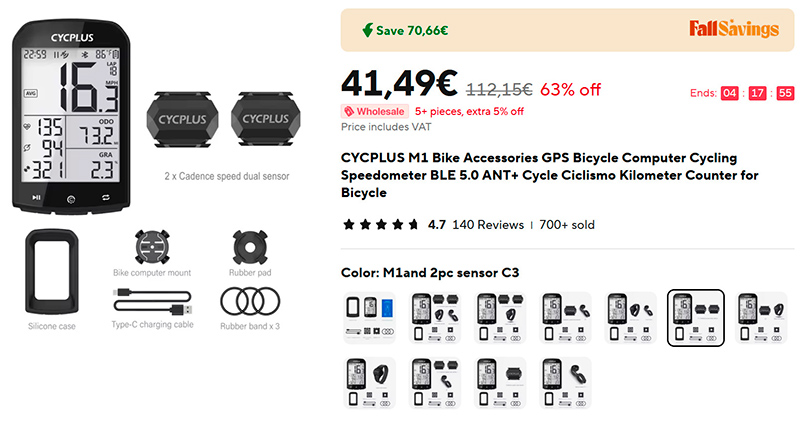This screenshot has width=800, height=421.
Task: Click the FallSavings logo in the banner
Action: click(x=733, y=29)
